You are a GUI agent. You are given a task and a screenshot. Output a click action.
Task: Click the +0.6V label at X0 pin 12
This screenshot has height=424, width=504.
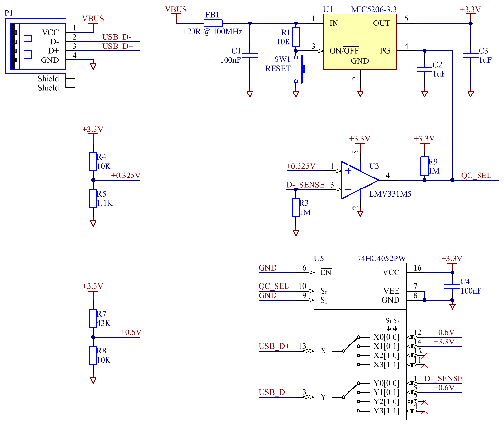[444, 332]
